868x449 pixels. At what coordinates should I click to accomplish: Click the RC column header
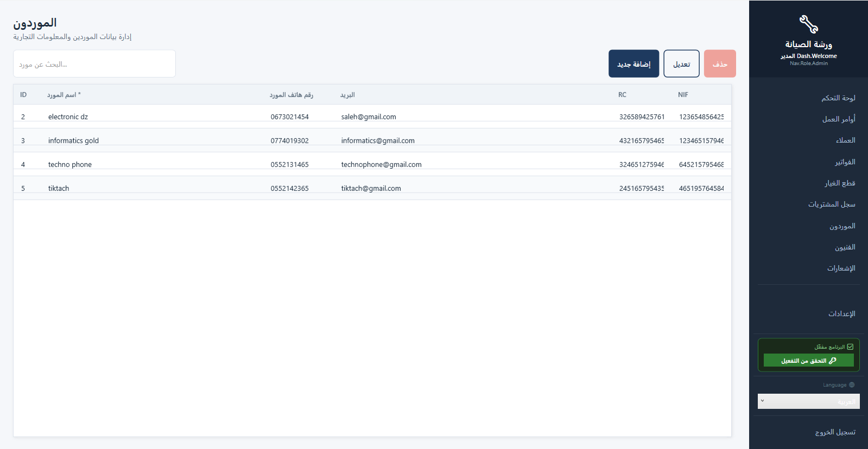[622, 95]
